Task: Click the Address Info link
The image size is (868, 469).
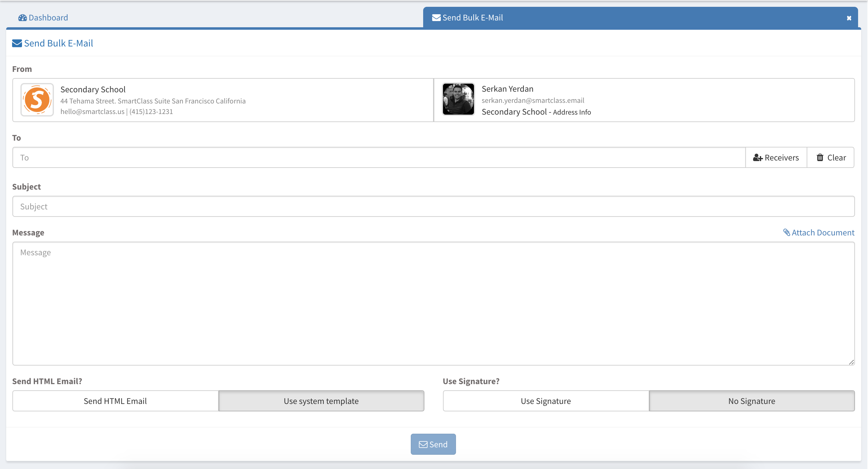Action: (572, 112)
